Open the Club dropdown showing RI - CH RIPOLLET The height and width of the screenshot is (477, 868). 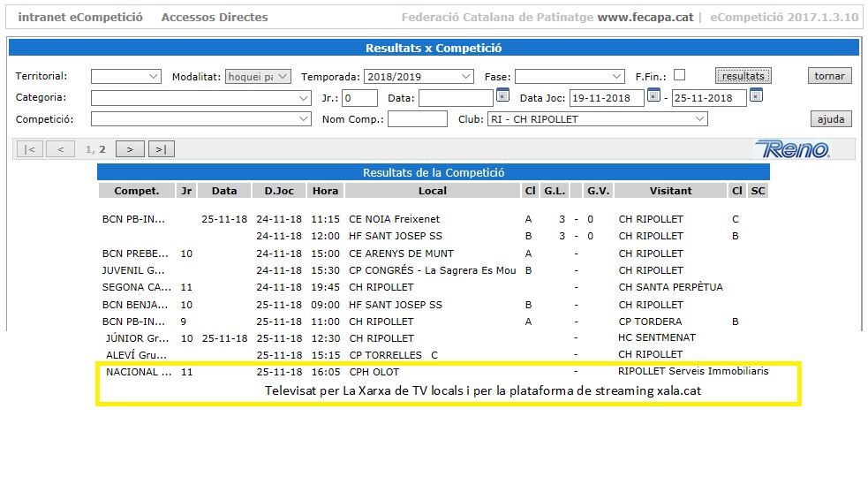tap(597, 119)
